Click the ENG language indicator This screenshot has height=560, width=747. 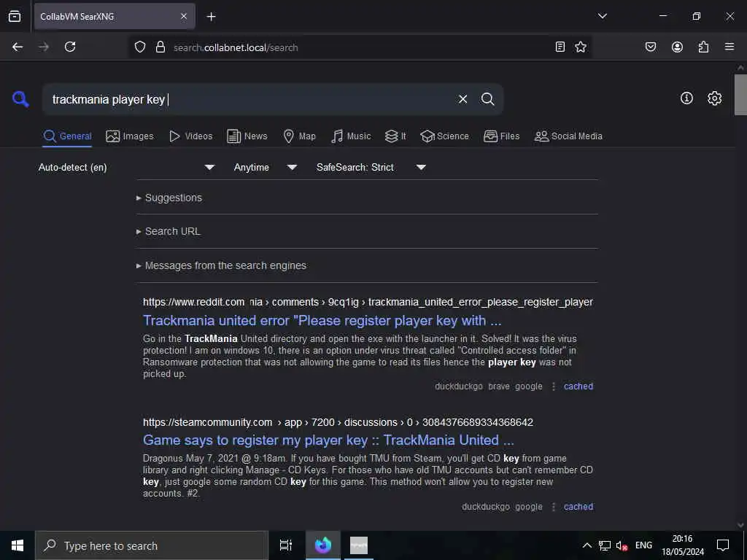(643, 545)
